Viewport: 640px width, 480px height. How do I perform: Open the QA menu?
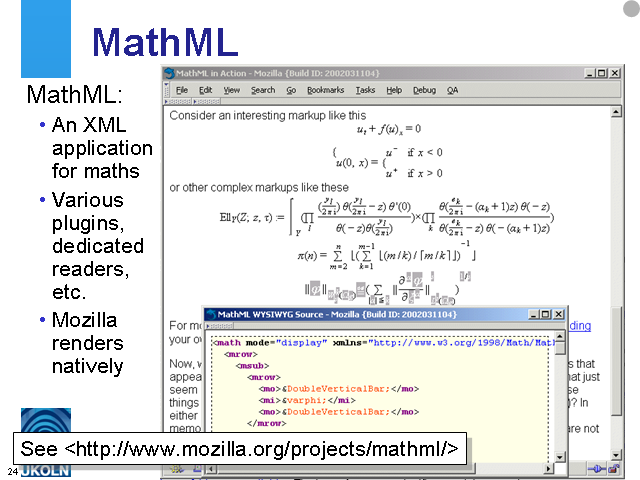(452, 90)
